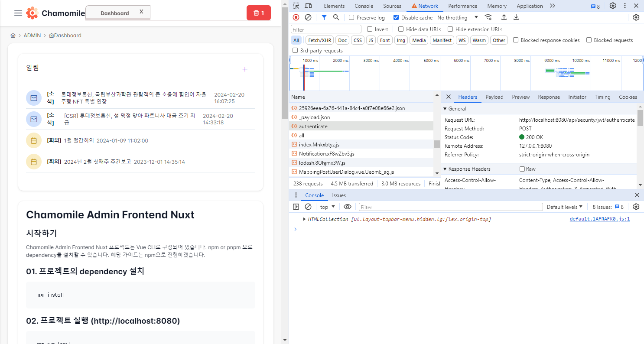Collapse the General headers section
Viewport: 644px width, 344px height.
445,109
